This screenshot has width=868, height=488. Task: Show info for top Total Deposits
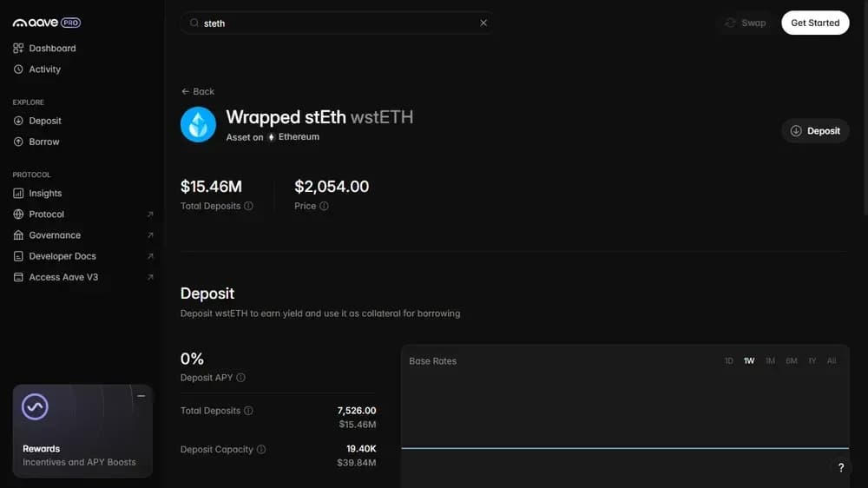tap(248, 206)
